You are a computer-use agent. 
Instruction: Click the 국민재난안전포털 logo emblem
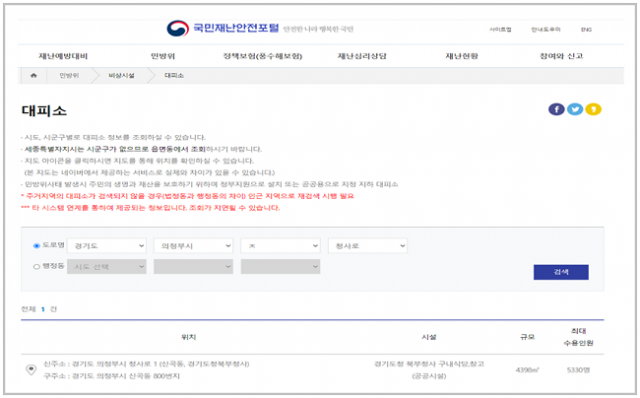pyautogui.click(x=178, y=28)
